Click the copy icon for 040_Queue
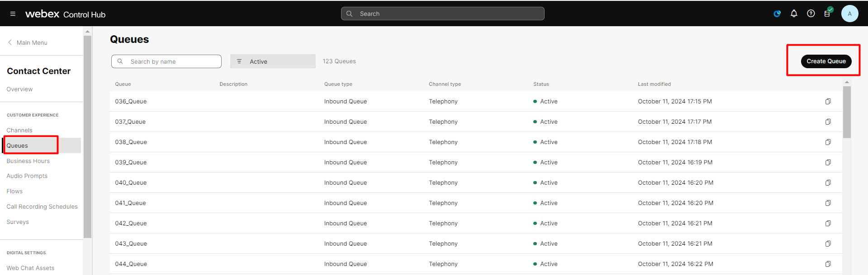868x275 pixels. coord(828,183)
